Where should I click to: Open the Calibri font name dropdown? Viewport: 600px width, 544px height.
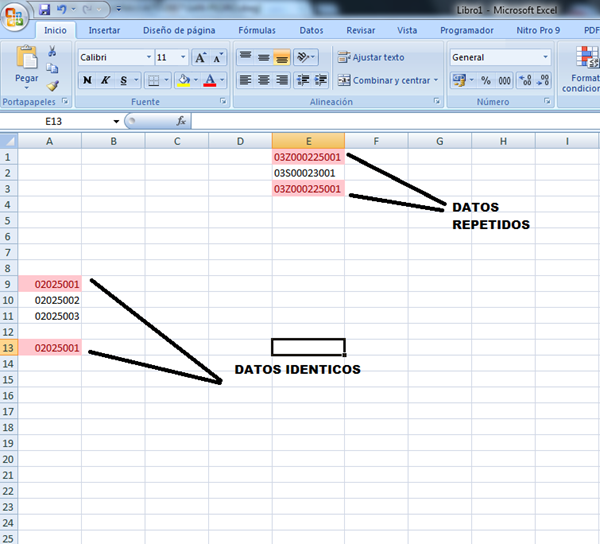click(149, 57)
